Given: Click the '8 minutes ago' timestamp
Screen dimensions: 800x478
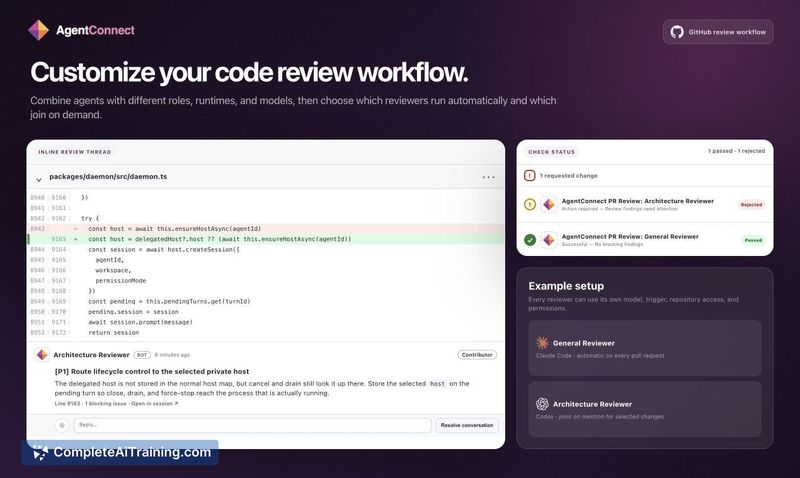Looking at the screenshot, I should (x=172, y=355).
